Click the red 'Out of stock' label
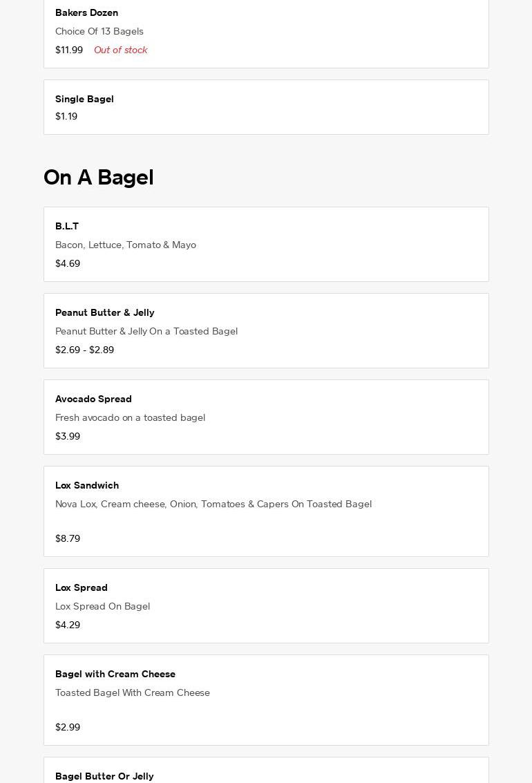This screenshot has width=532, height=783. [120, 50]
